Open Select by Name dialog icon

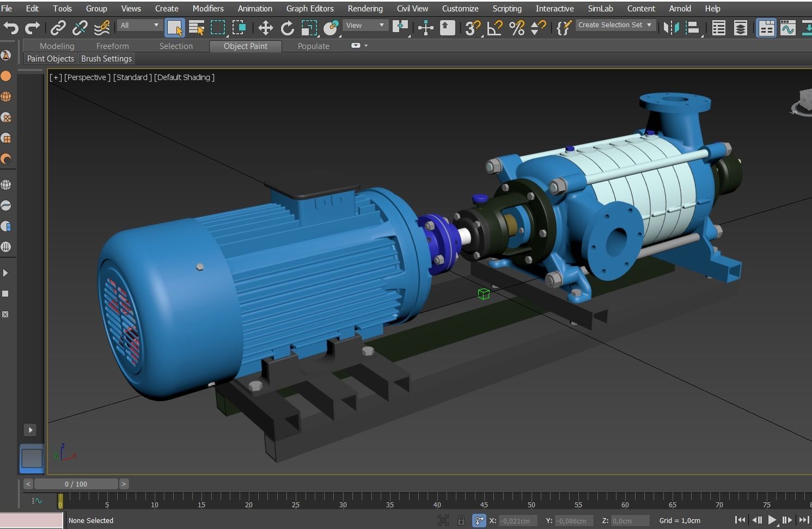197,28
